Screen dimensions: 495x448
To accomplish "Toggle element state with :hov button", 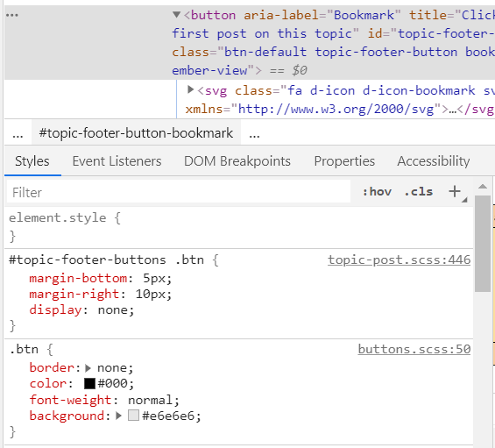I will 378,191.
